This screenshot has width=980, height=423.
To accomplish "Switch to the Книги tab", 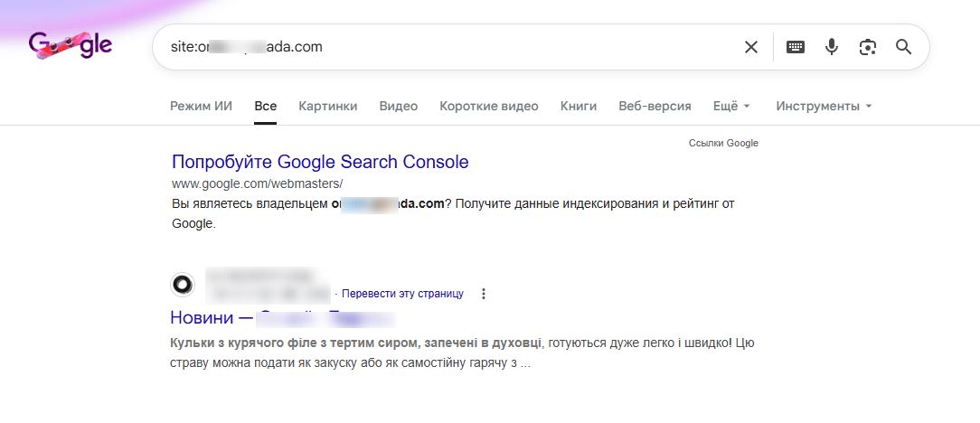I will click(x=579, y=106).
